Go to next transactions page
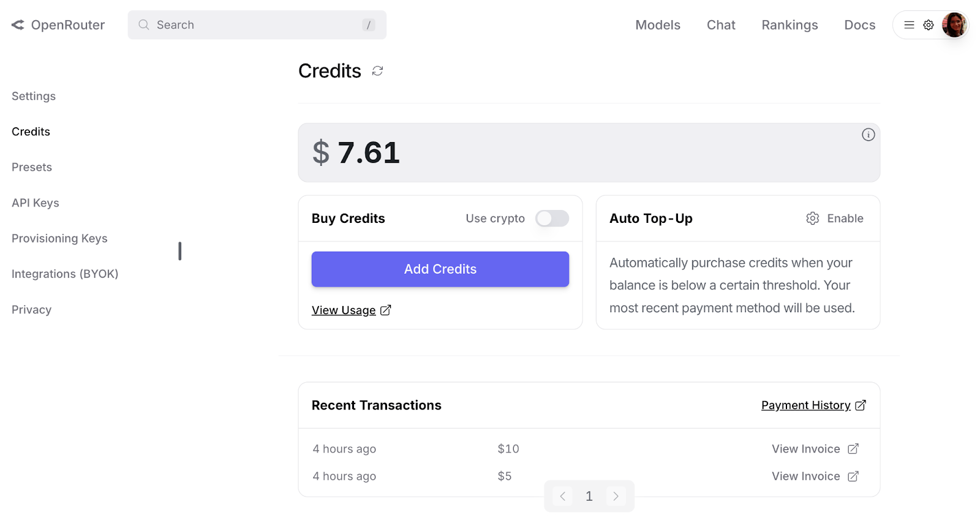The image size is (980, 518). tap(616, 497)
